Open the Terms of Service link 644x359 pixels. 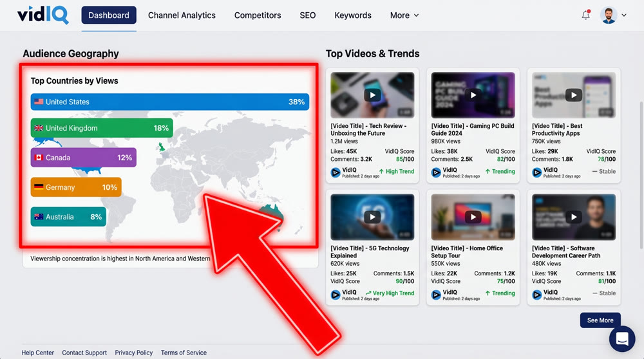184,353
